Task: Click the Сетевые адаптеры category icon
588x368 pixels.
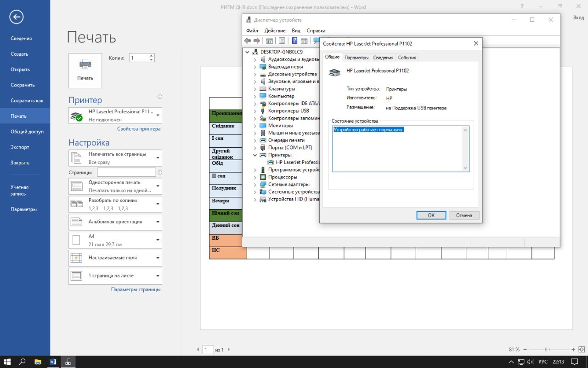Action: 263,184
